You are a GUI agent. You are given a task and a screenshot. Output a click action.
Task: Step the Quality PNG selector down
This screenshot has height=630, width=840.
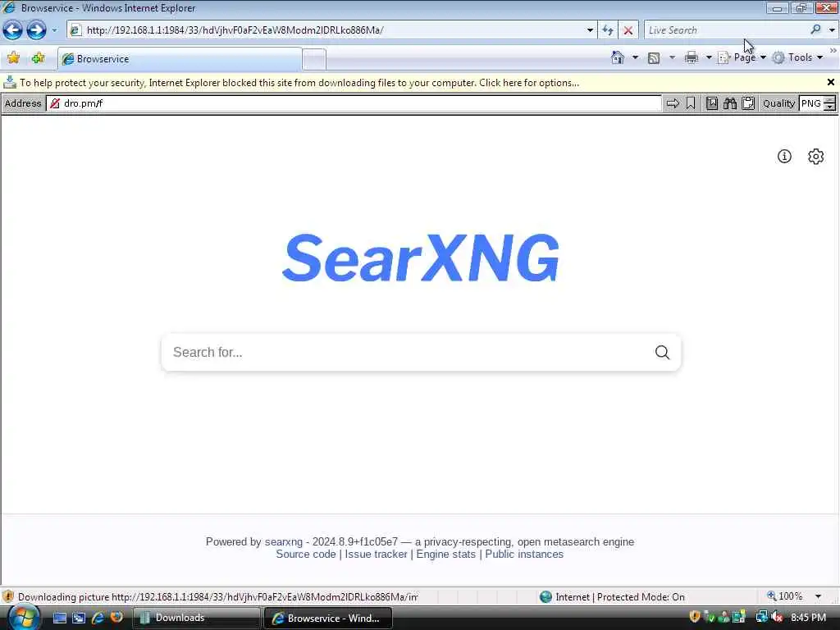click(830, 107)
